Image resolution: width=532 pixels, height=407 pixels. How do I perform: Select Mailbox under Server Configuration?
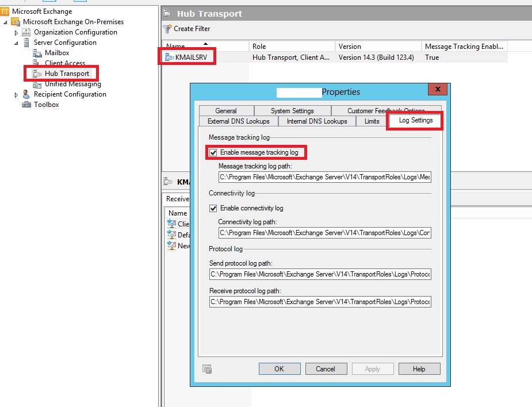pos(57,53)
